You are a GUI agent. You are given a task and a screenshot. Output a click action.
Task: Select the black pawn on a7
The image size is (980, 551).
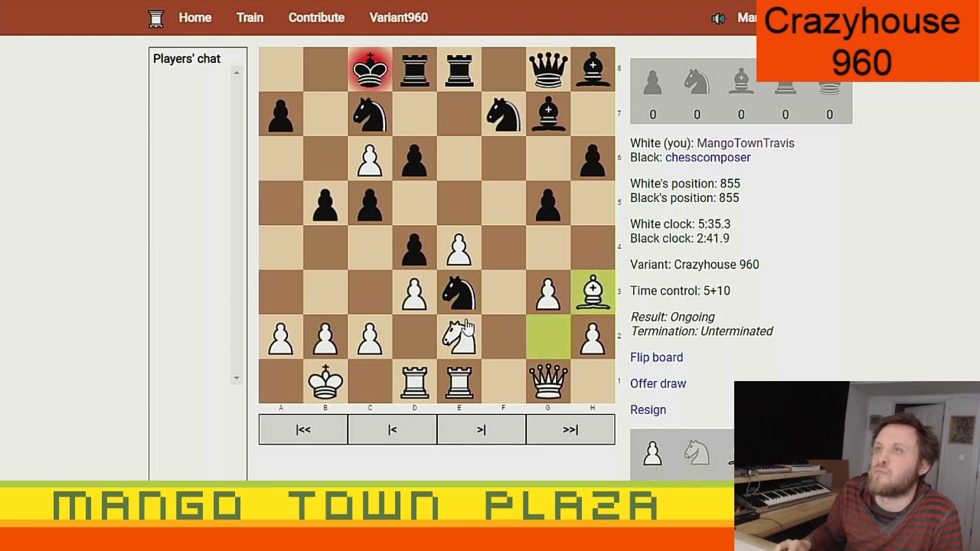[281, 114]
